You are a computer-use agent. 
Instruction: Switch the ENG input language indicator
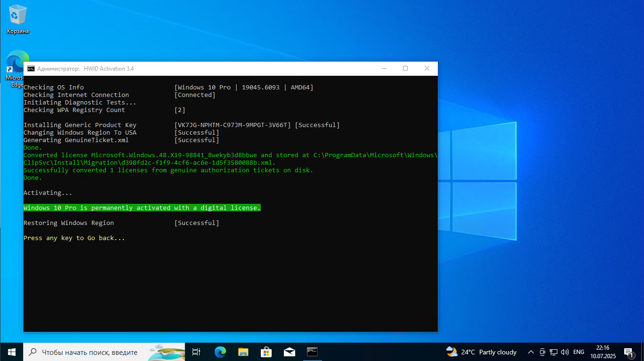[579, 352]
